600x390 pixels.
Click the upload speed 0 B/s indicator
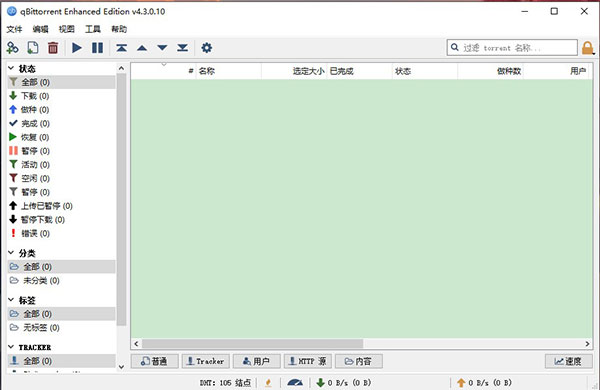tap(484, 382)
